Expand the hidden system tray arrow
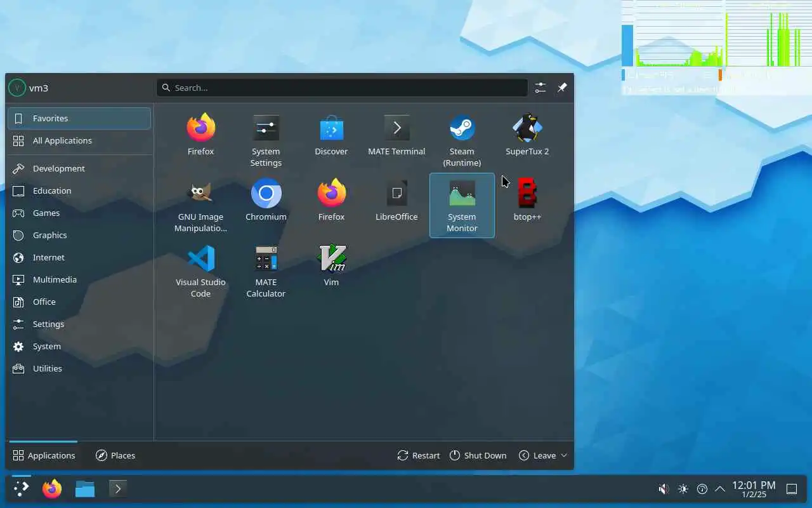This screenshot has width=812, height=508. [x=720, y=489]
